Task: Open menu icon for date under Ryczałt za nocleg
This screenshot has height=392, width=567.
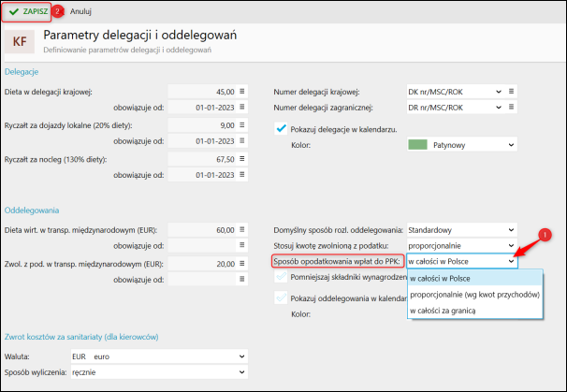Action: pyautogui.click(x=242, y=175)
